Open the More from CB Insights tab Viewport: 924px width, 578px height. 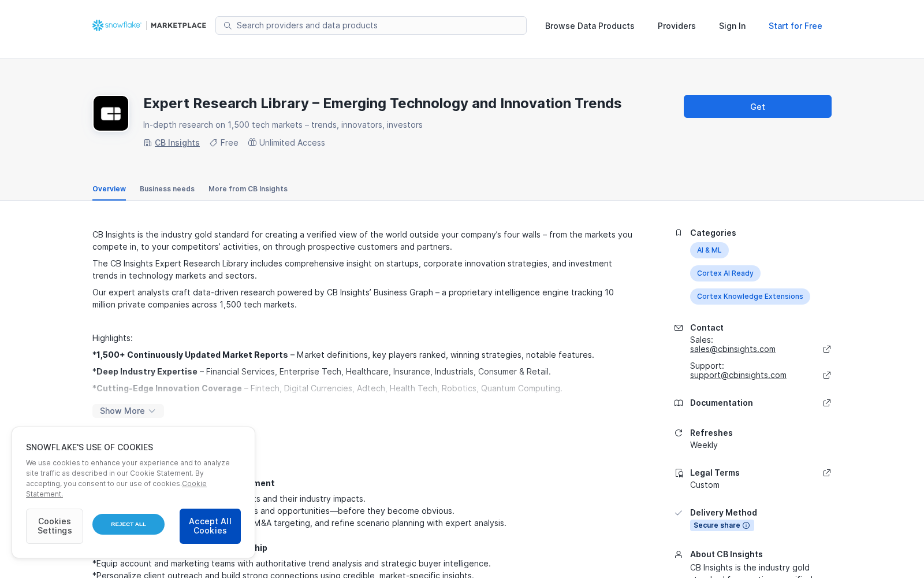pos(248,189)
